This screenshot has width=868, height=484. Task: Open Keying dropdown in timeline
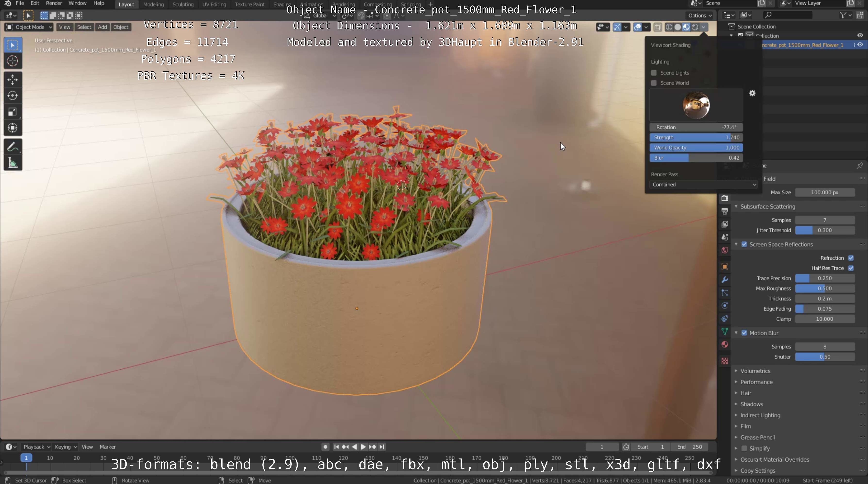pyautogui.click(x=65, y=447)
